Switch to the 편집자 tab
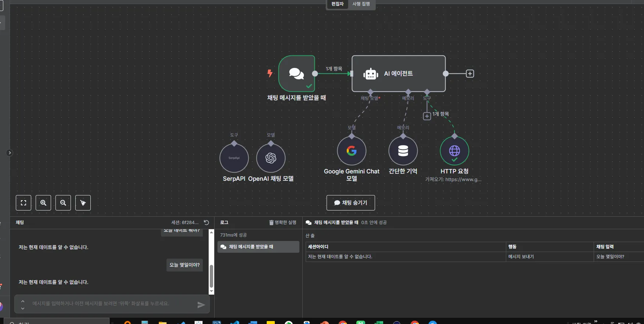 [x=337, y=4]
